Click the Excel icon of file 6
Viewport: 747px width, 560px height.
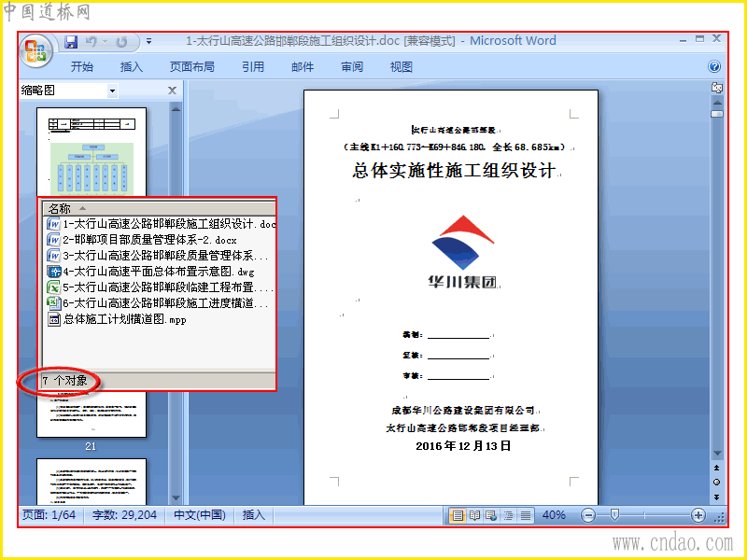point(53,303)
